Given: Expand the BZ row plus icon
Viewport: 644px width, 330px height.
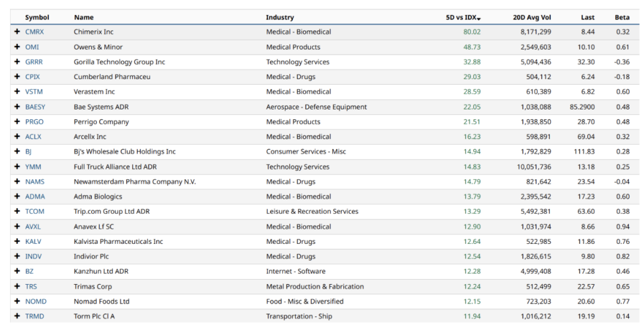Looking at the screenshot, I should pos(17,272).
